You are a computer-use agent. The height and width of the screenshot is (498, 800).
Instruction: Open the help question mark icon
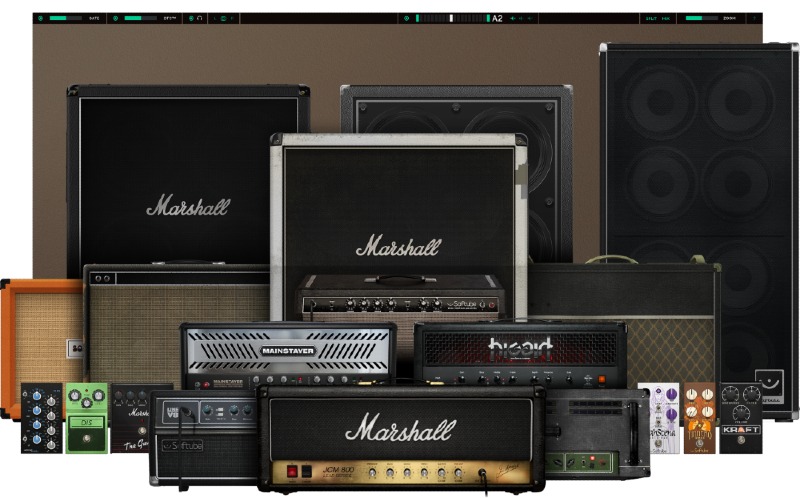(753, 18)
